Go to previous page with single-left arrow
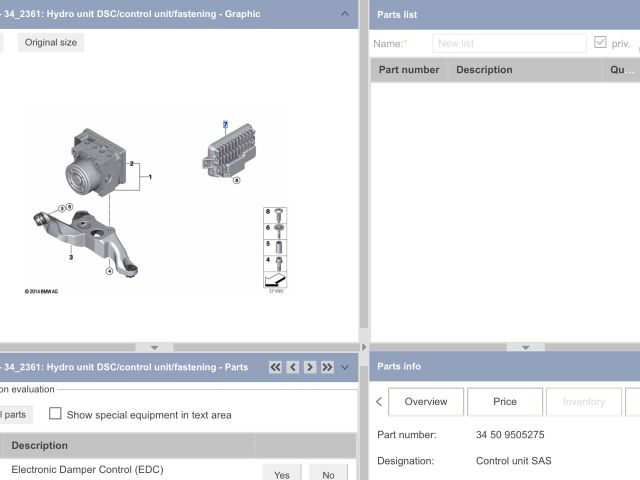640x480 pixels. click(x=293, y=367)
